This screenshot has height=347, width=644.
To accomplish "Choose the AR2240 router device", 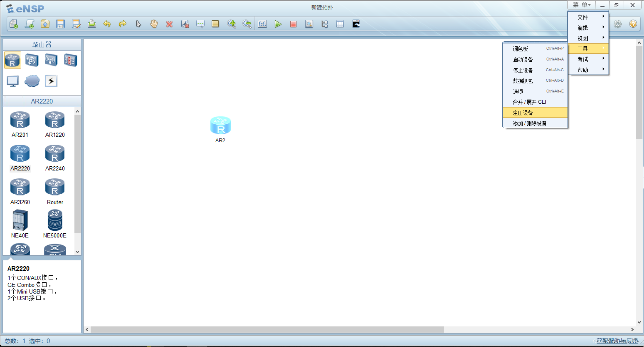I will point(55,158).
